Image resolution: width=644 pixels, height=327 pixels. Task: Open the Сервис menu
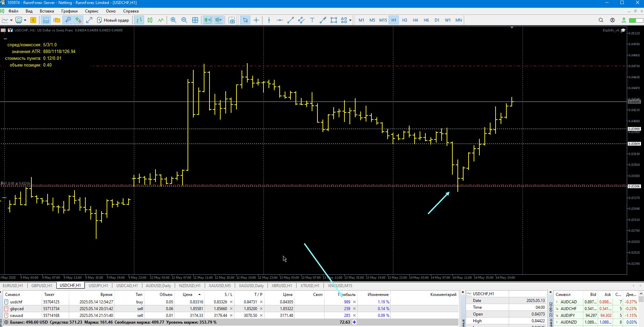point(92,11)
